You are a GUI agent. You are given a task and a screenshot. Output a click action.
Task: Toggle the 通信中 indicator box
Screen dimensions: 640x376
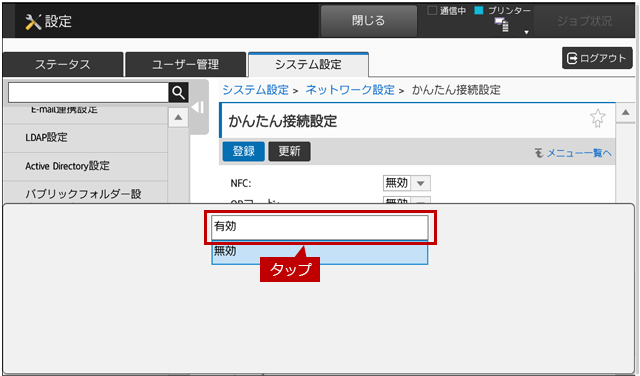pyautogui.click(x=432, y=11)
